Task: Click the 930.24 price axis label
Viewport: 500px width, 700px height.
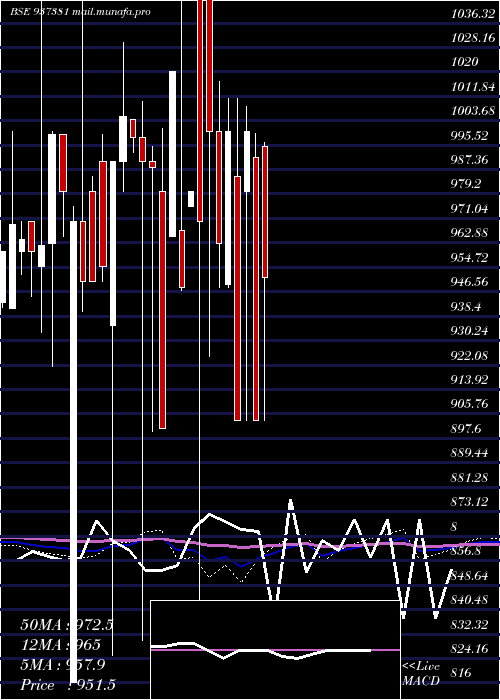Action: [469, 331]
